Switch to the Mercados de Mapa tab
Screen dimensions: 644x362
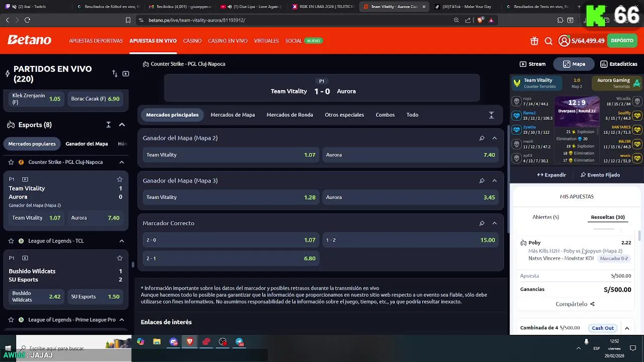pos(232,115)
